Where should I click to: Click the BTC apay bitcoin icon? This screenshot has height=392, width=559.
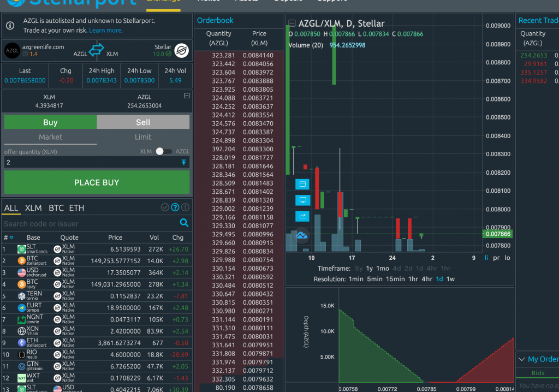click(x=22, y=284)
